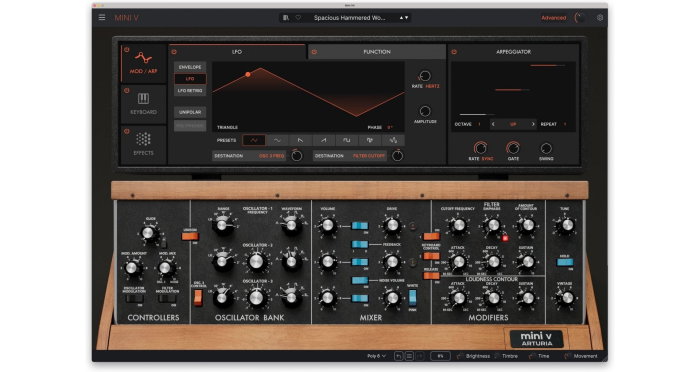The width and height of the screenshot is (700, 372).
Task: Toggle the White/Pink noise switch
Action: (412, 297)
